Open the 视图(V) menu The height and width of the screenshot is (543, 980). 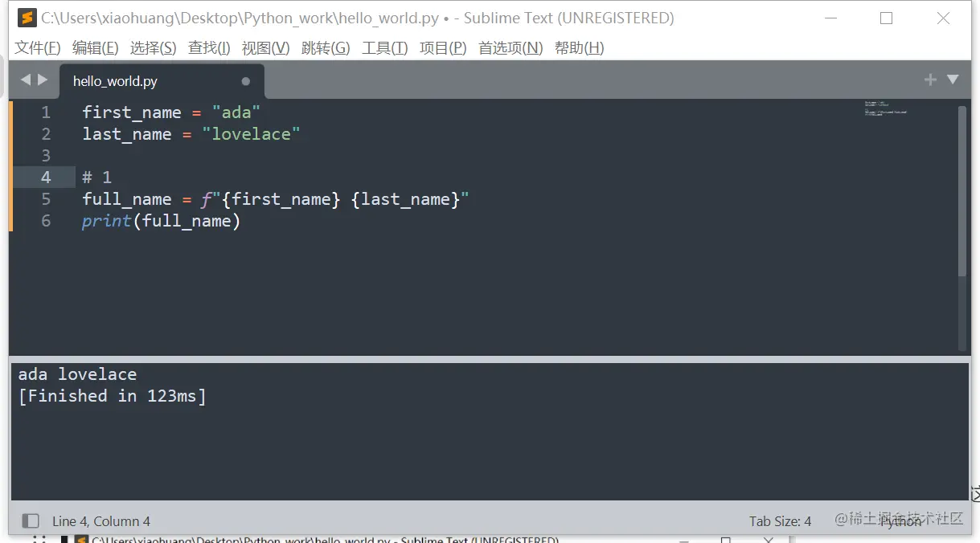266,48
